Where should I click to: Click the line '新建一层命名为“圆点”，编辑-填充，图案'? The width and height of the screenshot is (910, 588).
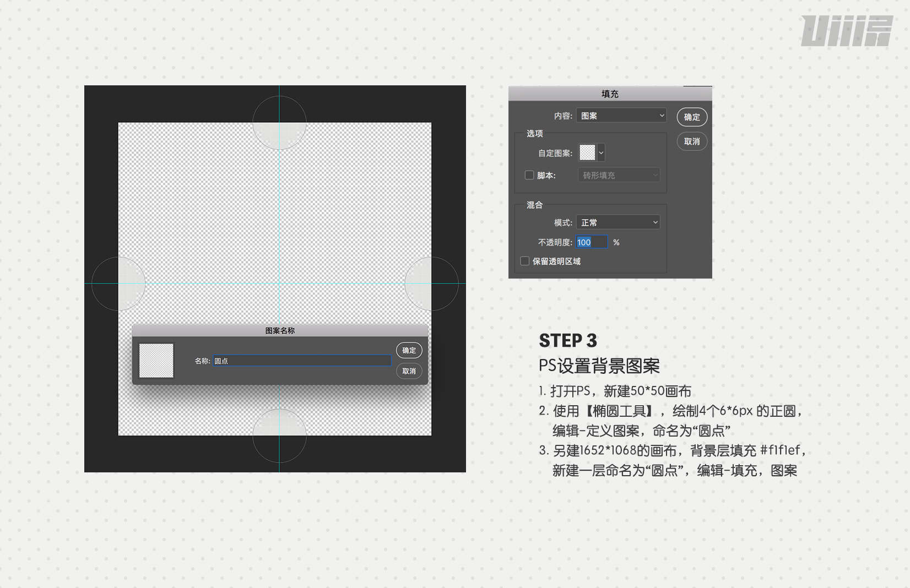point(675,471)
